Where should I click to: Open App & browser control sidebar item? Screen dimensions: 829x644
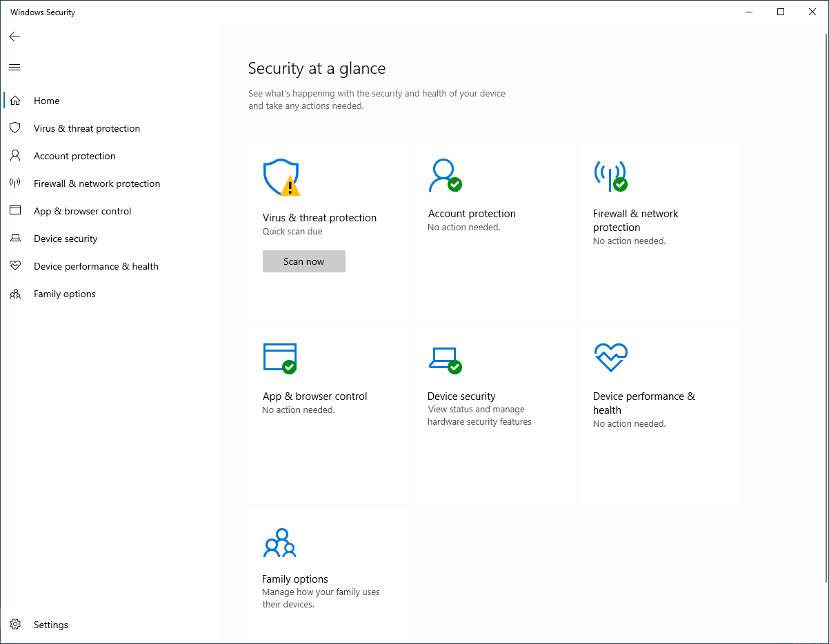[x=111, y=211]
